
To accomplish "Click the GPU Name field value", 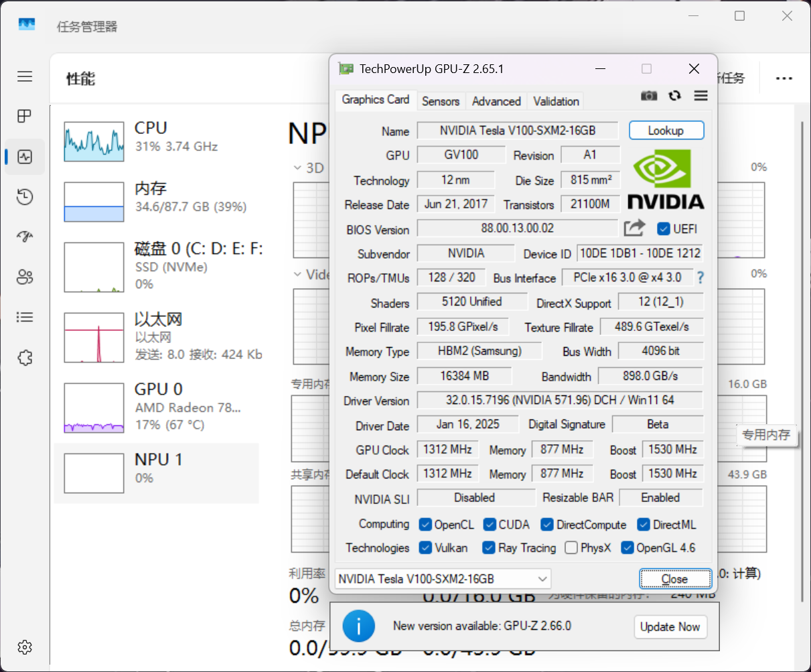I will point(518,131).
